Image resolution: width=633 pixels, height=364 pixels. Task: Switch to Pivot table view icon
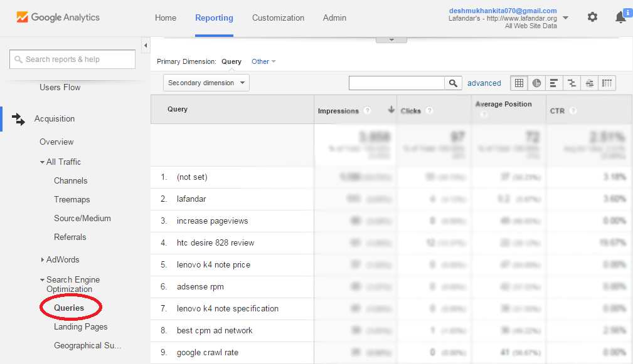click(607, 83)
